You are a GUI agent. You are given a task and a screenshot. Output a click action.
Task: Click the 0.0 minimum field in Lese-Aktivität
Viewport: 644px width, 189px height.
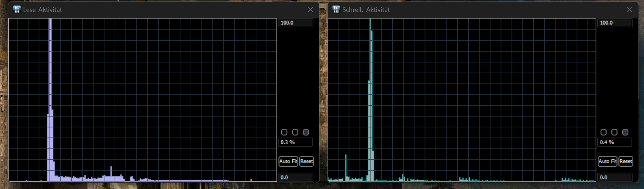[x=295, y=177]
